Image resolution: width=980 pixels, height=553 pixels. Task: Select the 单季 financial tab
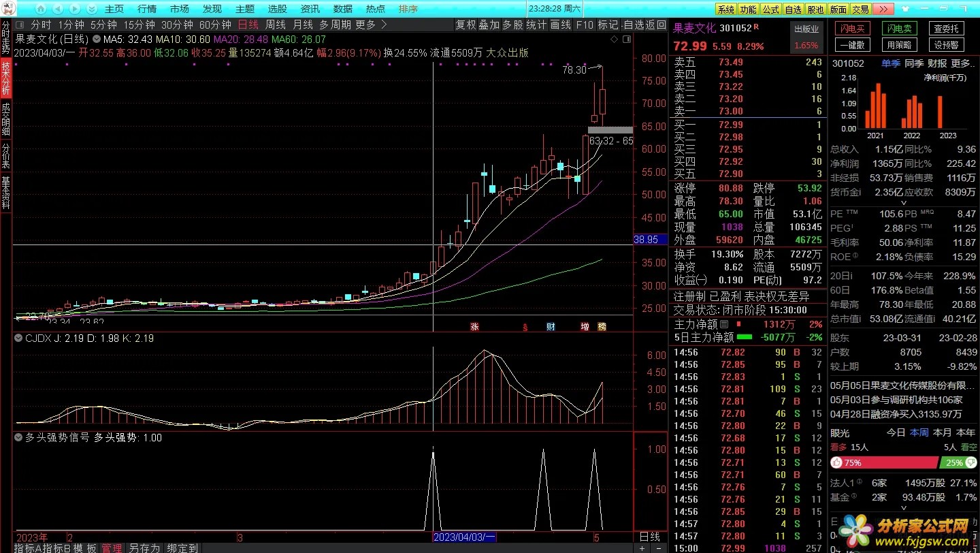coord(890,63)
